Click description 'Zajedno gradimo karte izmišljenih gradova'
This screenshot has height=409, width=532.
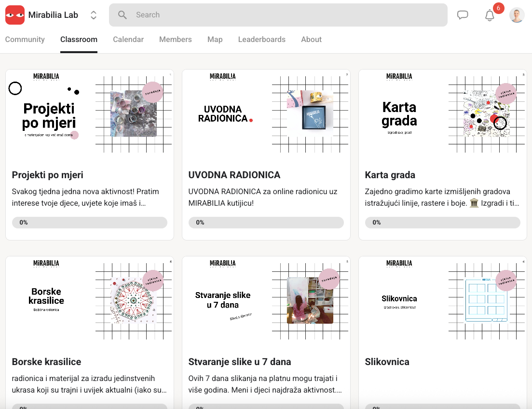[442, 197]
